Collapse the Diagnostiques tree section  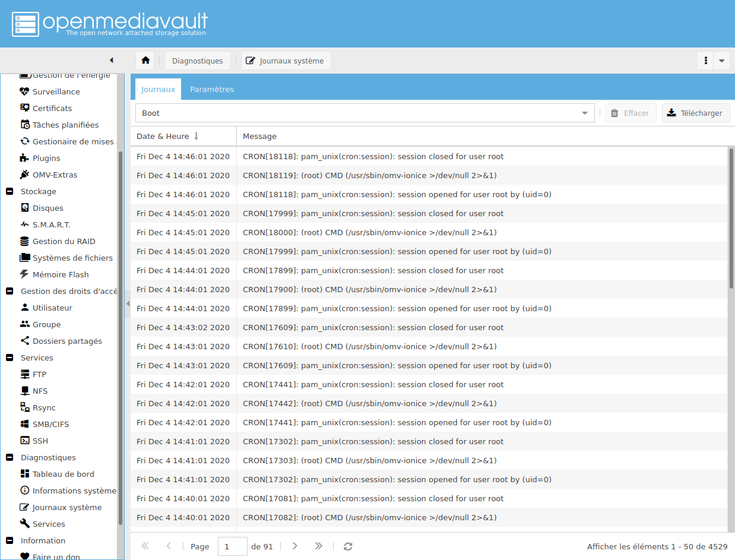coord(9,457)
